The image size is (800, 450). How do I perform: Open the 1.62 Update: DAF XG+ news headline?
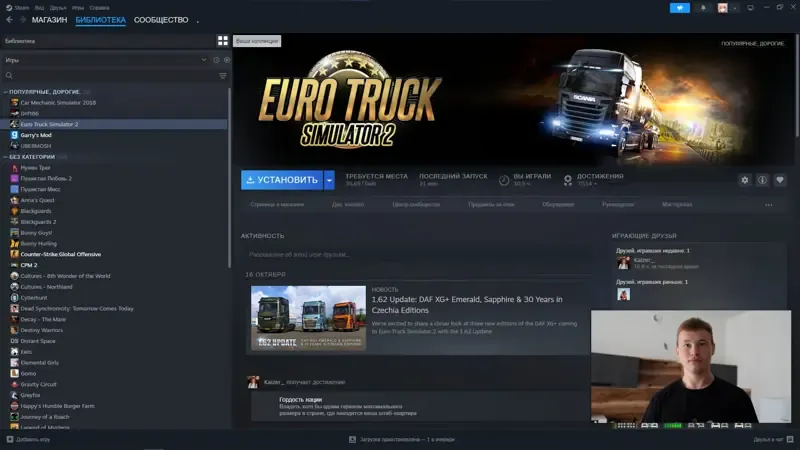467,305
